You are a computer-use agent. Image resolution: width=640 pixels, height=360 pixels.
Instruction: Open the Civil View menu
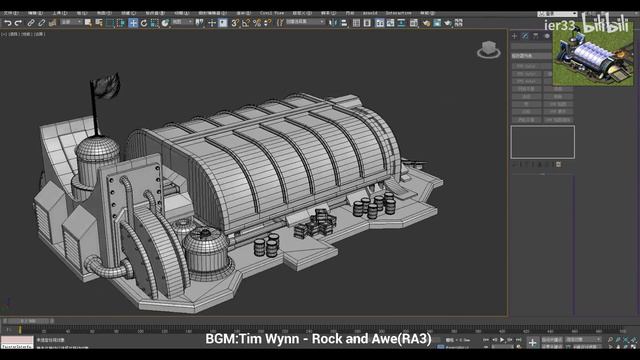[x=271, y=13]
